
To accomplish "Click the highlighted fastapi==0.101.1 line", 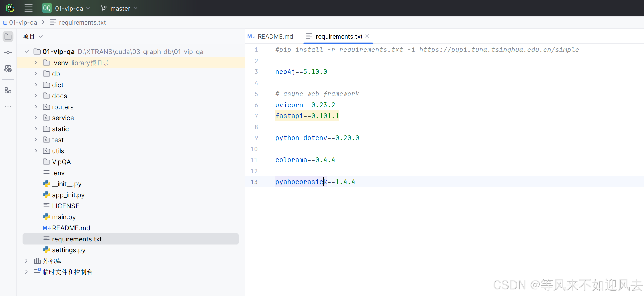I will tap(307, 116).
